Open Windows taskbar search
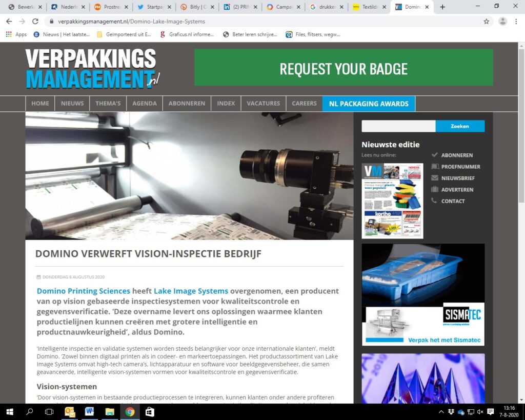Image resolution: width=525 pixels, height=420 pixels. click(x=29, y=412)
